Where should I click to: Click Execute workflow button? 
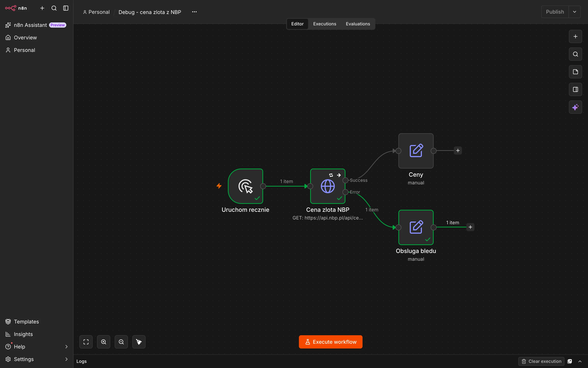click(x=331, y=342)
